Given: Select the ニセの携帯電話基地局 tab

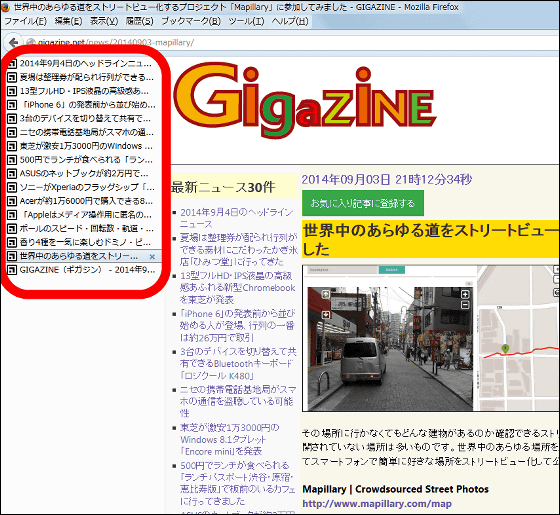Looking at the screenshot, I should [84, 132].
